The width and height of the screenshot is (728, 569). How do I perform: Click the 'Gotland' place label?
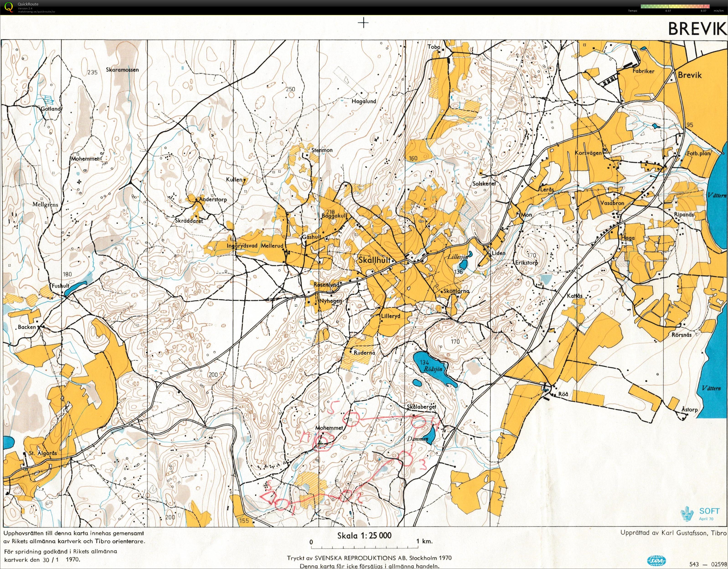pyautogui.click(x=51, y=109)
